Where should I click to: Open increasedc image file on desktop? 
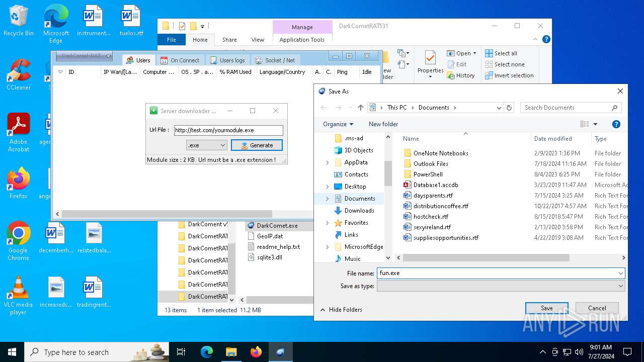coord(56,292)
